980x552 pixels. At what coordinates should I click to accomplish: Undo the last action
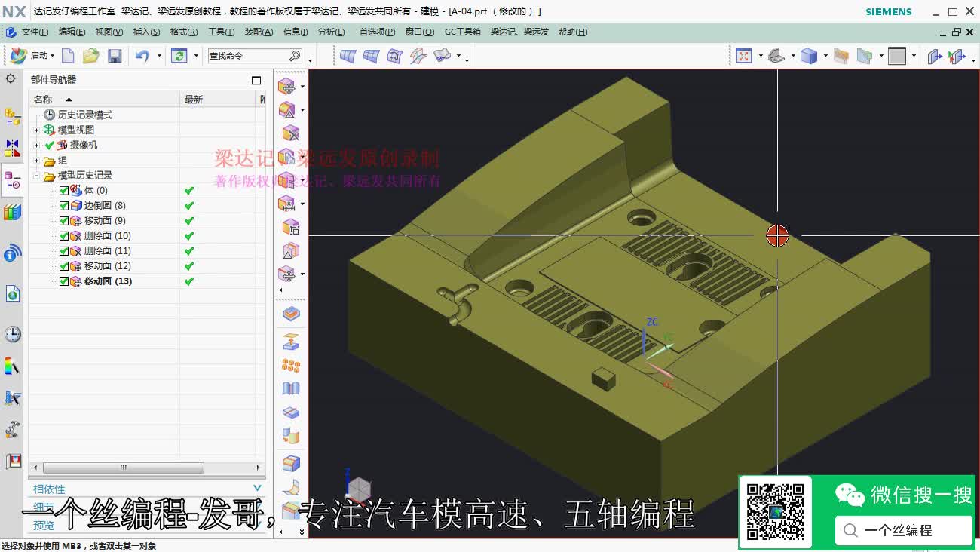[142, 56]
